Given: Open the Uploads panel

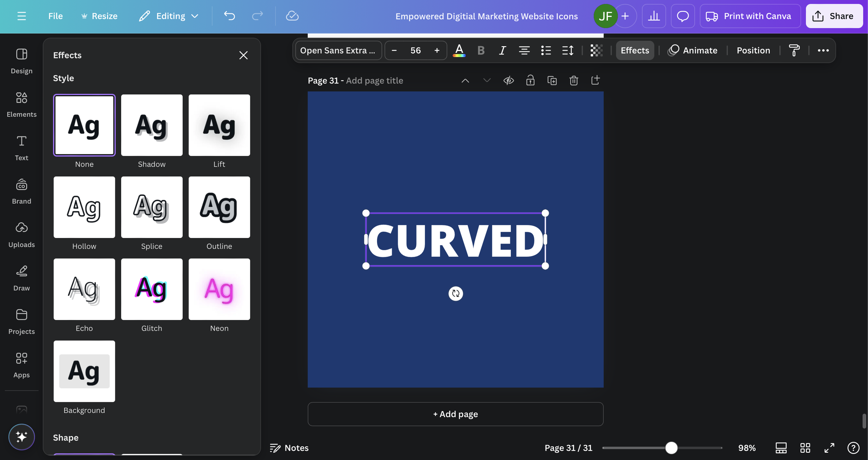Looking at the screenshot, I should (x=21, y=234).
